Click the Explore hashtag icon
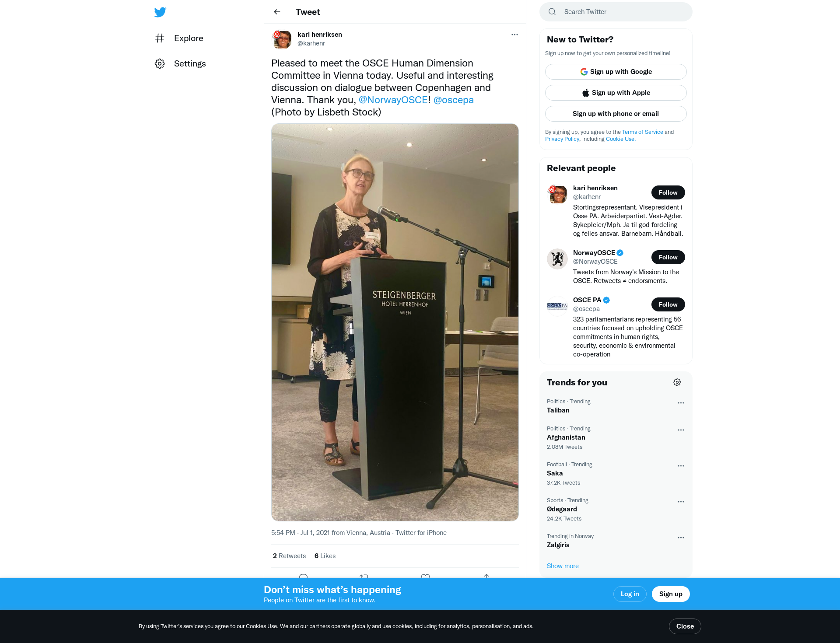Viewport: 840px width, 643px height. click(160, 38)
